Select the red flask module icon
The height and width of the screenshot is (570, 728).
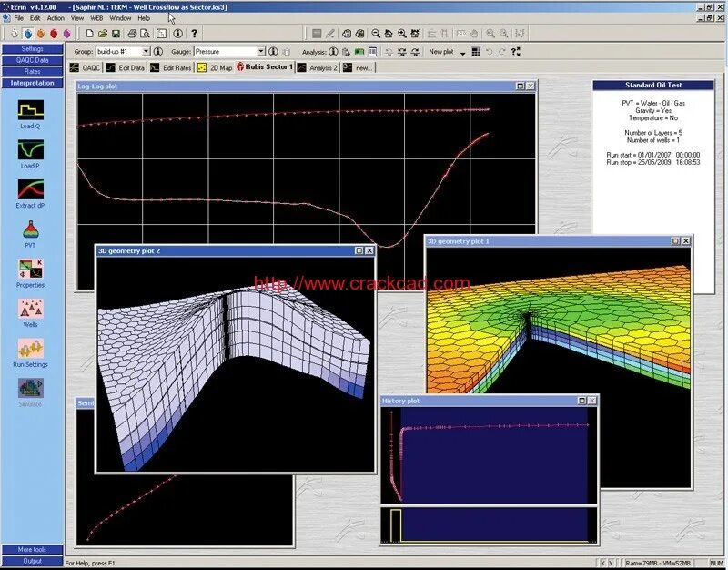point(54,34)
